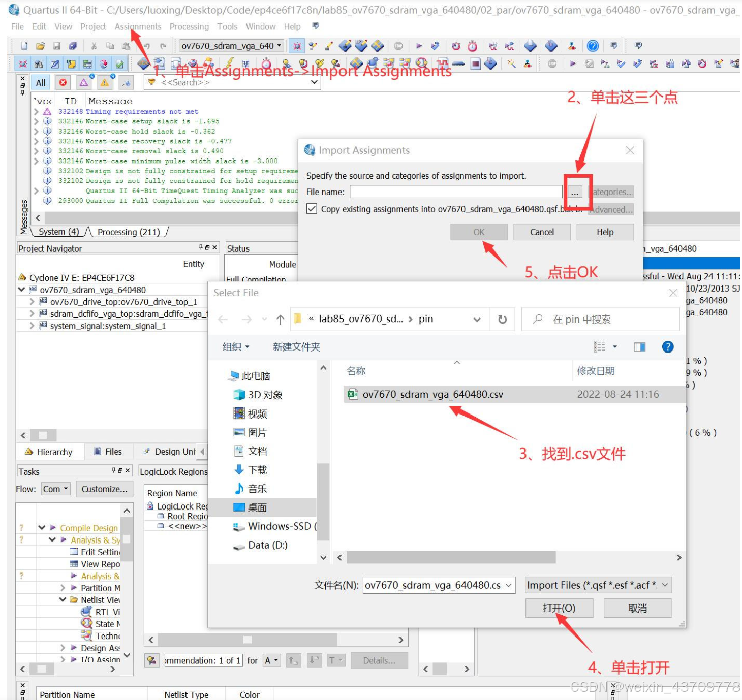Click the red stopwatch TimeQuest icon in top toolbar
This screenshot has width=742, height=700.
pyautogui.click(x=472, y=46)
